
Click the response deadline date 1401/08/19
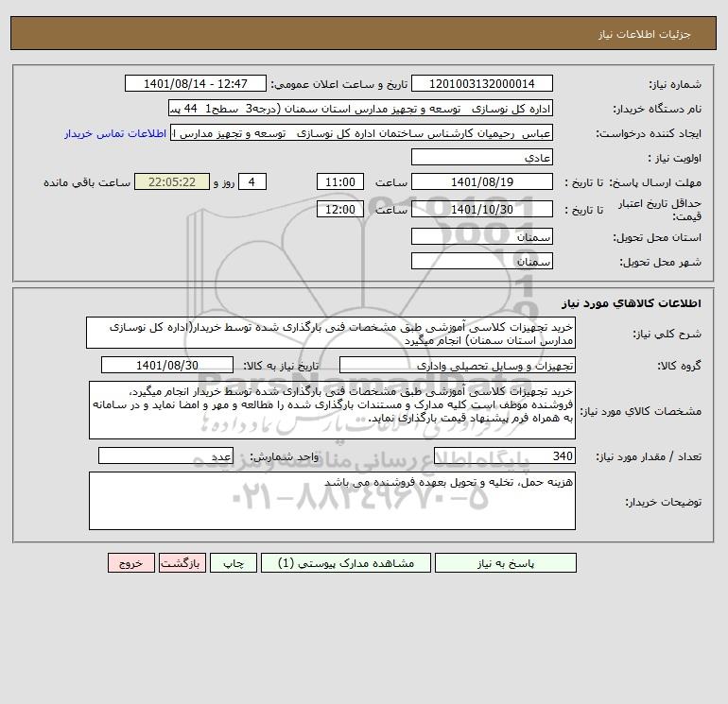click(x=482, y=182)
